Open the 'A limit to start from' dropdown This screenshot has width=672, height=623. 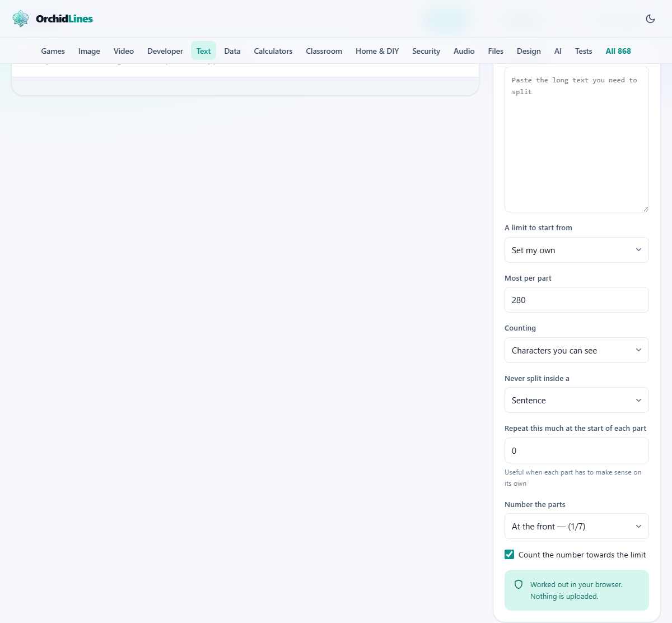coord(577,250)
